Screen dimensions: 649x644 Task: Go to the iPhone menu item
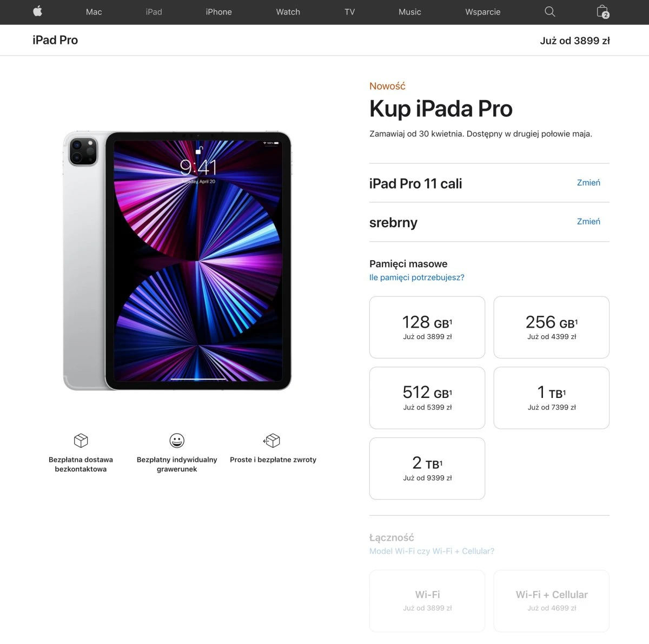point(218,12)
